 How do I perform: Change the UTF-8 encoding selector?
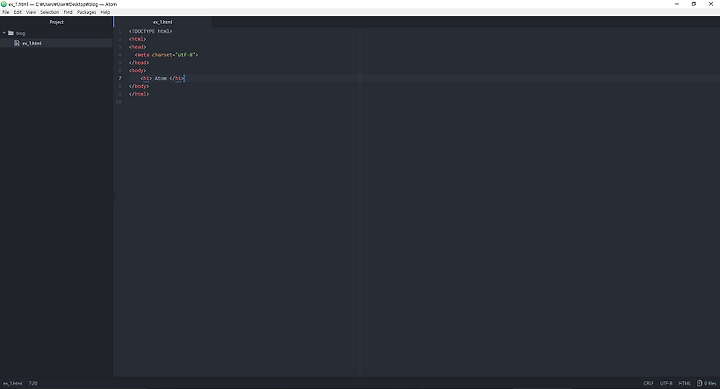(x=666, y=383)
